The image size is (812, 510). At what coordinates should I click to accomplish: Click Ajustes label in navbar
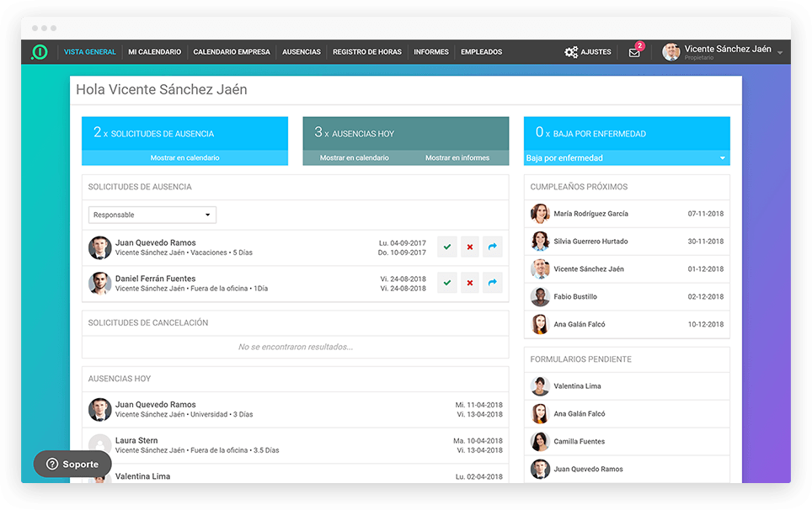596,51
